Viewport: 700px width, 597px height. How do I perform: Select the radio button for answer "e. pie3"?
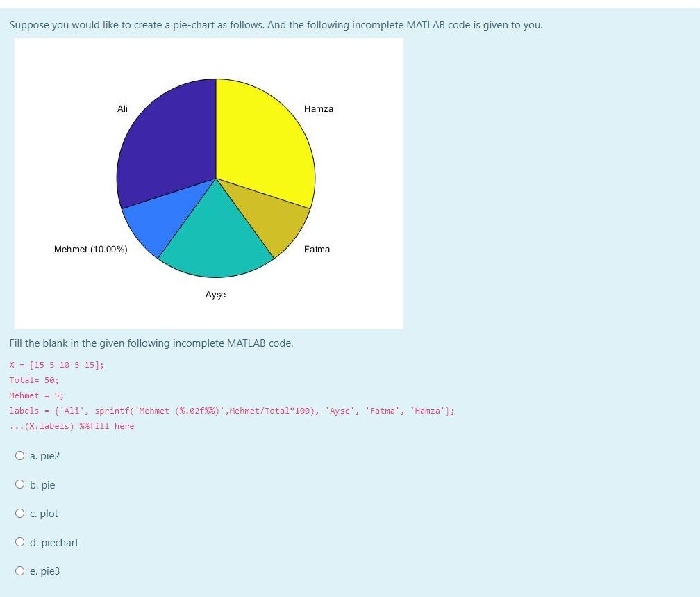(x=20, y=571)
